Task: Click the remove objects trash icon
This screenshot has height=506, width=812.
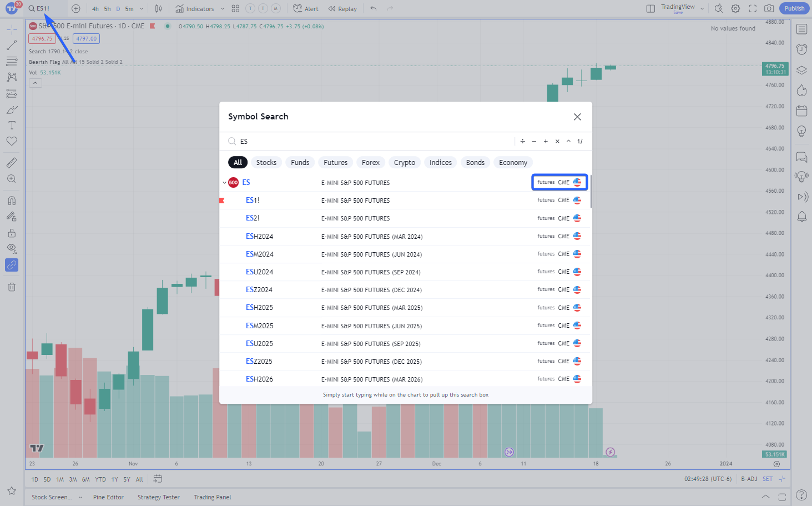Action: point(12,287)
